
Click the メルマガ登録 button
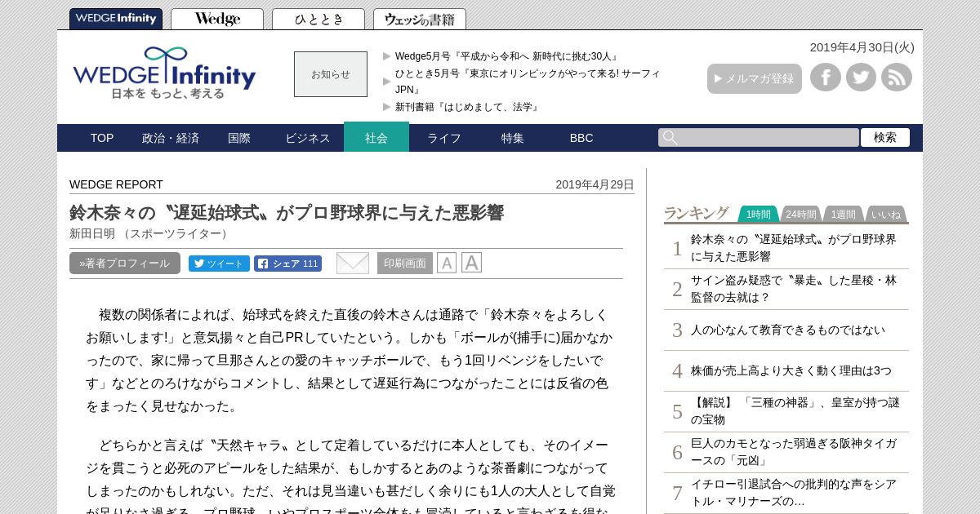pyautogui.click(x=755, y=78)
